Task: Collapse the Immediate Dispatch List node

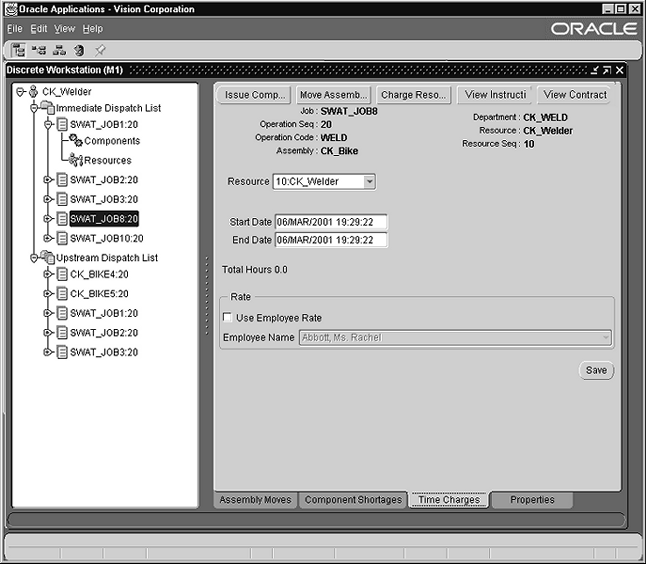Action: click(34, 108)
